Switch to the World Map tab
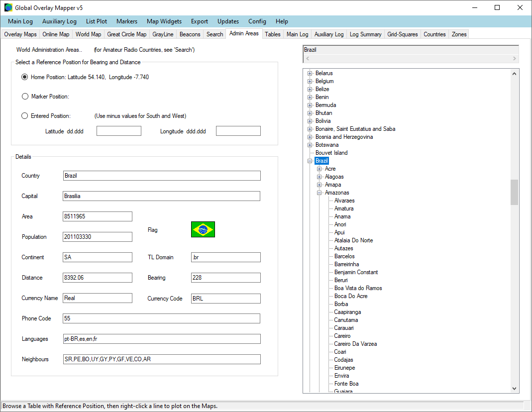Viewport: 532px width, 412px height. (88, 34)
